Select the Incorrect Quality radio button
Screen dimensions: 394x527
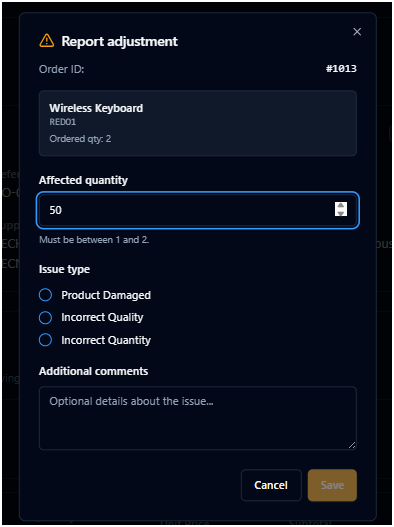[x=45, y=317]
